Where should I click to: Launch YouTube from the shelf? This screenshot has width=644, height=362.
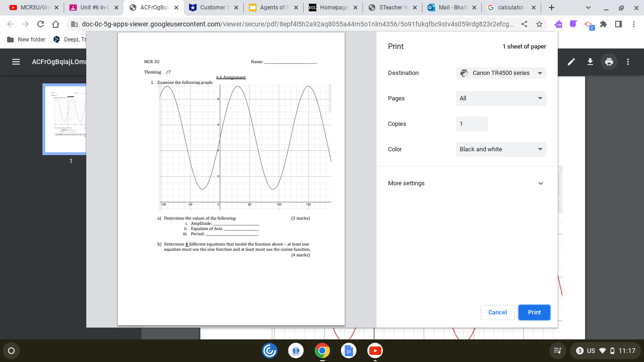click(375, 351)
